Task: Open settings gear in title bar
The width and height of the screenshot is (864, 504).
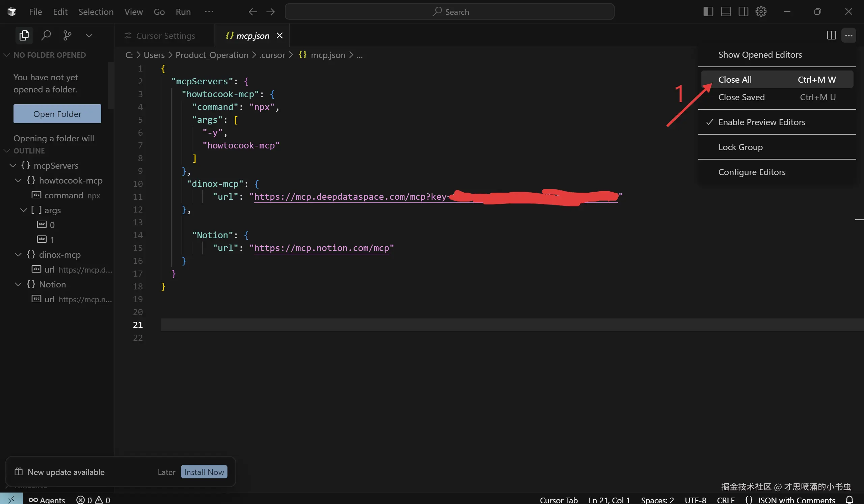Action: pyautogui.click(x=760, y=12)
